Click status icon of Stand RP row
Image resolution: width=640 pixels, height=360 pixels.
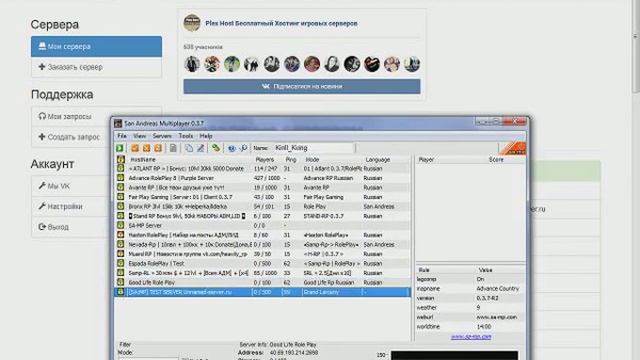point(120,216)
